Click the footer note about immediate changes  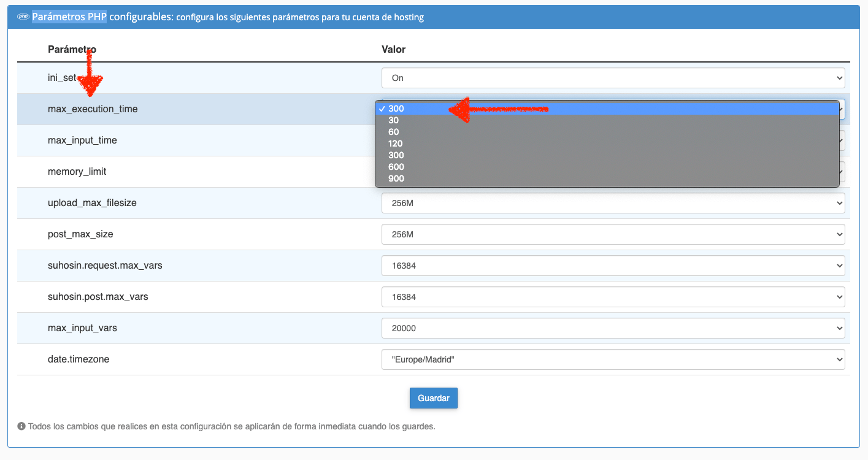(x=231, y=426)
